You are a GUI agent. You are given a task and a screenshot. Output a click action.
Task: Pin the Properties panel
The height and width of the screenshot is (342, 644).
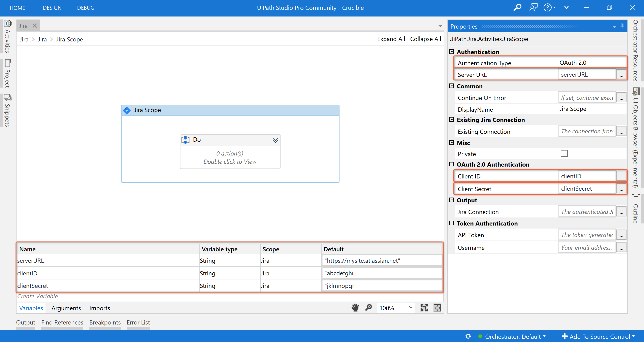622,26
